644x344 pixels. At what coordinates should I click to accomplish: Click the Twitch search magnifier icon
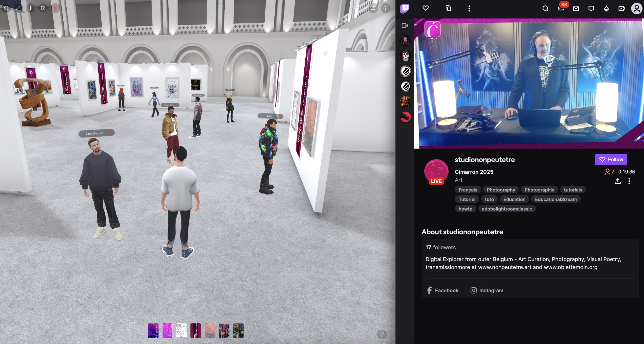[545, 9]
